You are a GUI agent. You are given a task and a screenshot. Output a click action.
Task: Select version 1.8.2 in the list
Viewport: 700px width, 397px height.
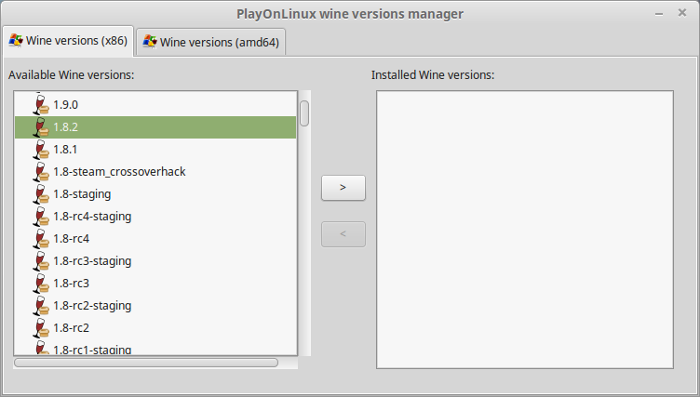(x=155, y=127)
